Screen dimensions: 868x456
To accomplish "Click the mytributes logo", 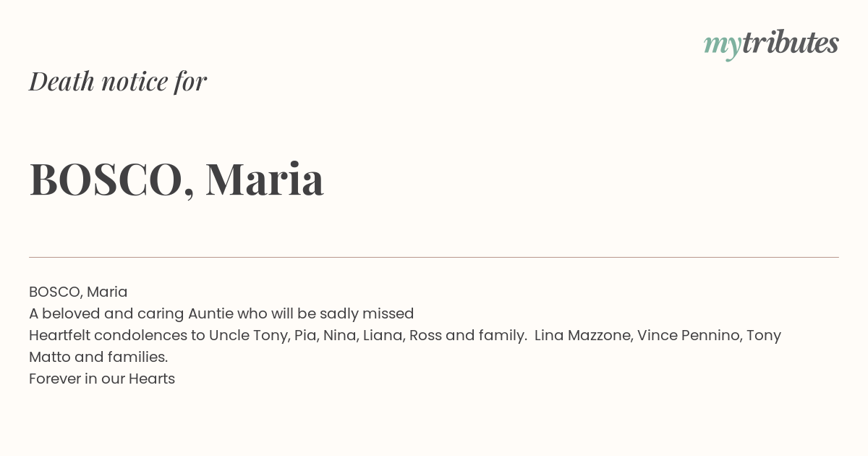I will [771, 44].
